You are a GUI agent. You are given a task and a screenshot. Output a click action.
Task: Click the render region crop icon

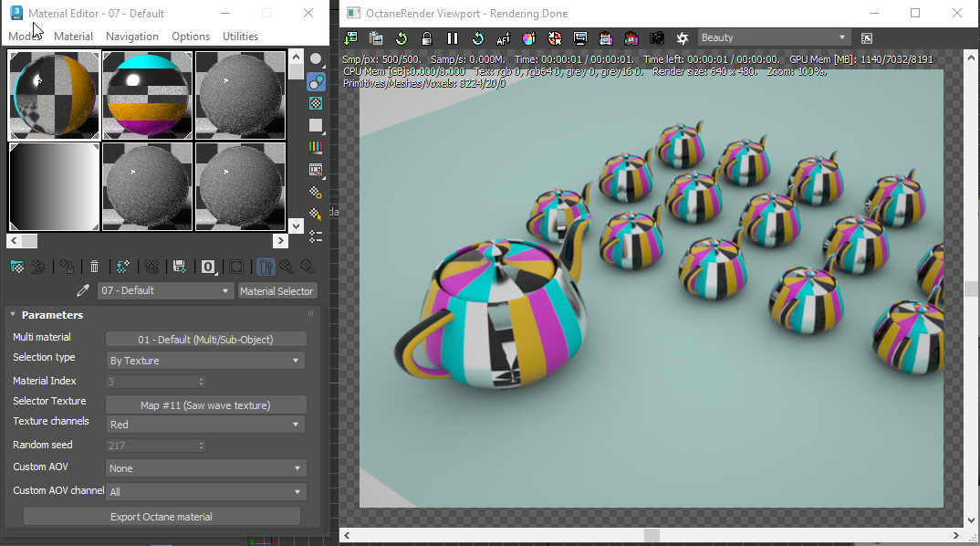pos(606,38)
